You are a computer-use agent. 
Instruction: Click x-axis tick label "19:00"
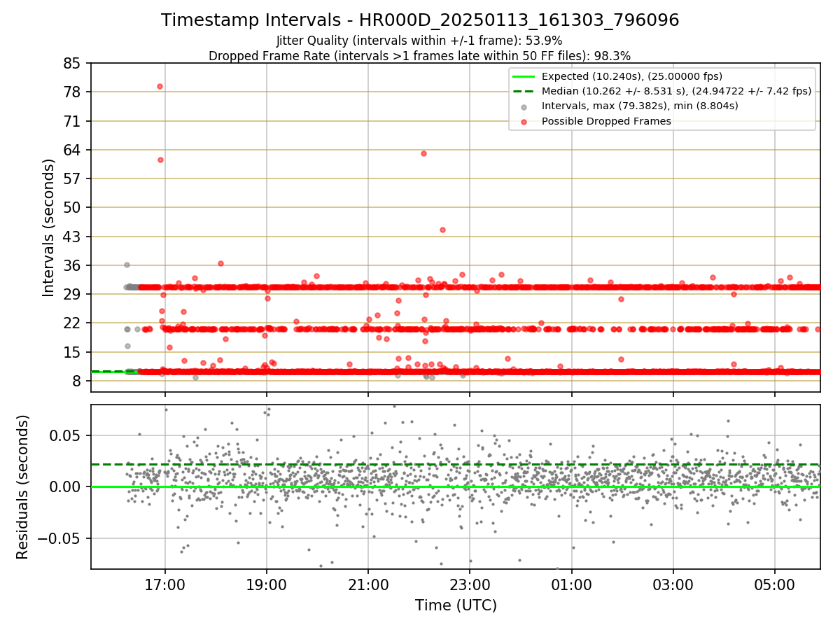(x=267, y=584)
